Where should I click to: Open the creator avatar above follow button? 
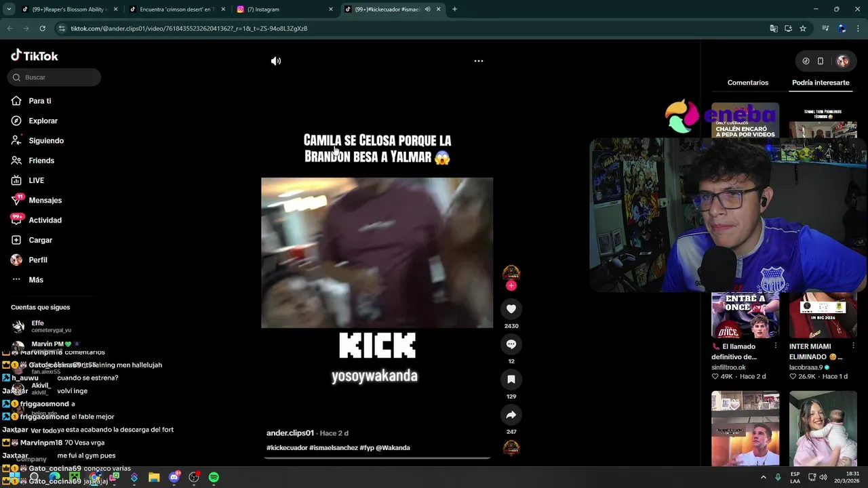coord(511,272)
